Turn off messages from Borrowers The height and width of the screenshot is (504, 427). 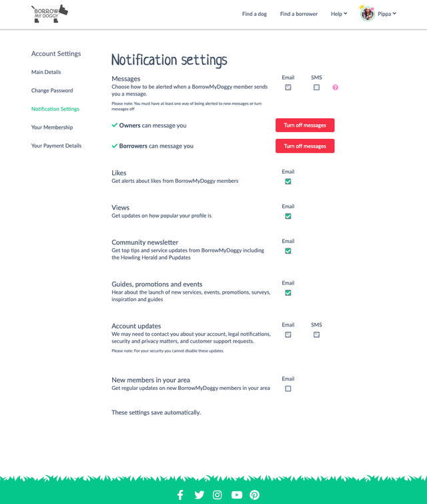coord(305,146)
